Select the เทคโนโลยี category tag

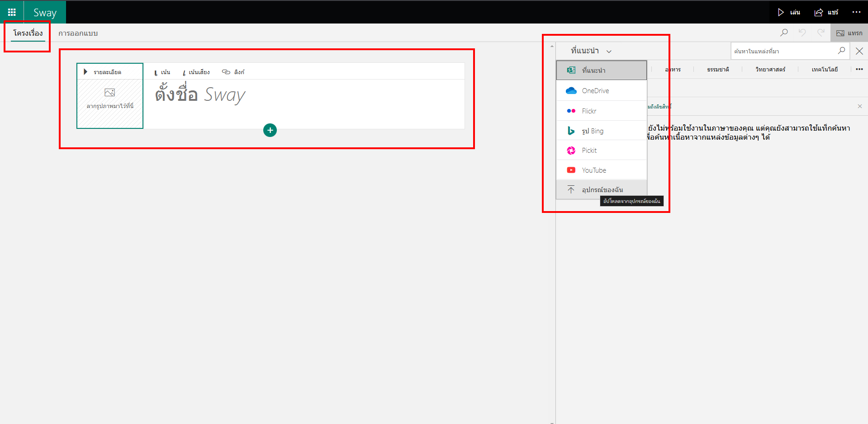(x=825, y=69)
